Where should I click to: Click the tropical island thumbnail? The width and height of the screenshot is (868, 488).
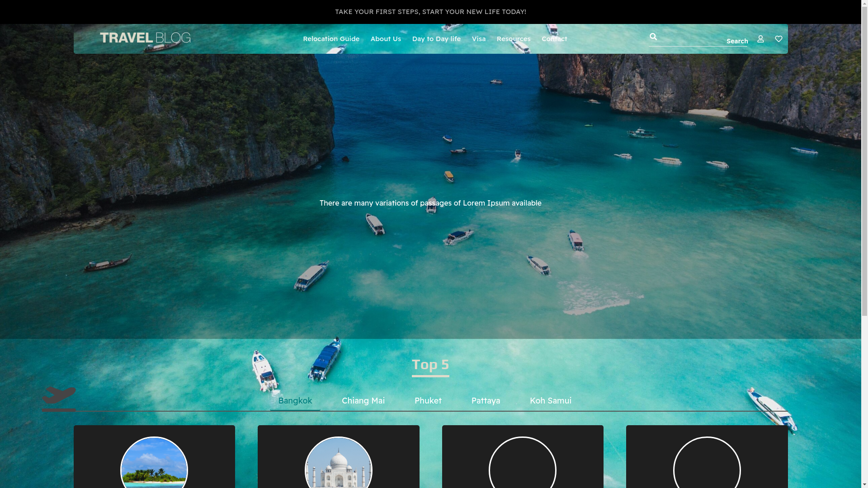(x=154, y=463)
